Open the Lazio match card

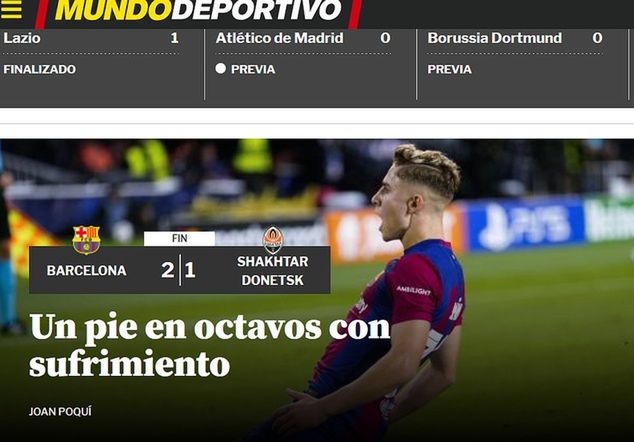(x=101, y=64)
